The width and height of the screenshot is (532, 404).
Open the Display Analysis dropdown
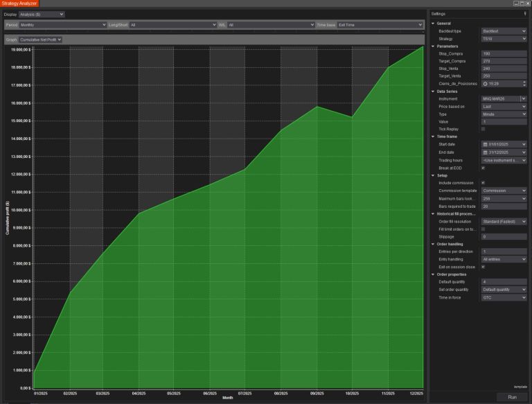42,14
